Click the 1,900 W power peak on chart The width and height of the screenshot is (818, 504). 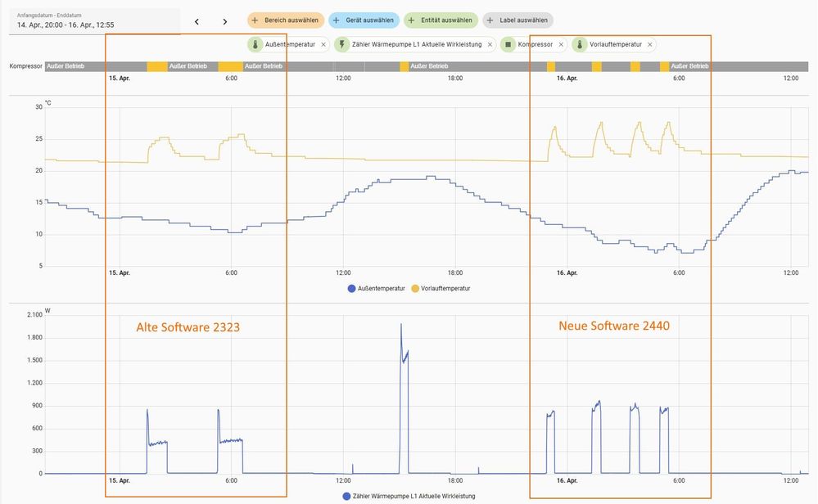point(401,325)
